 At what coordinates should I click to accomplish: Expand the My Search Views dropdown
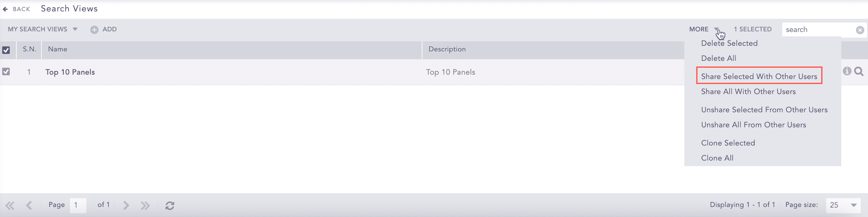75,29
